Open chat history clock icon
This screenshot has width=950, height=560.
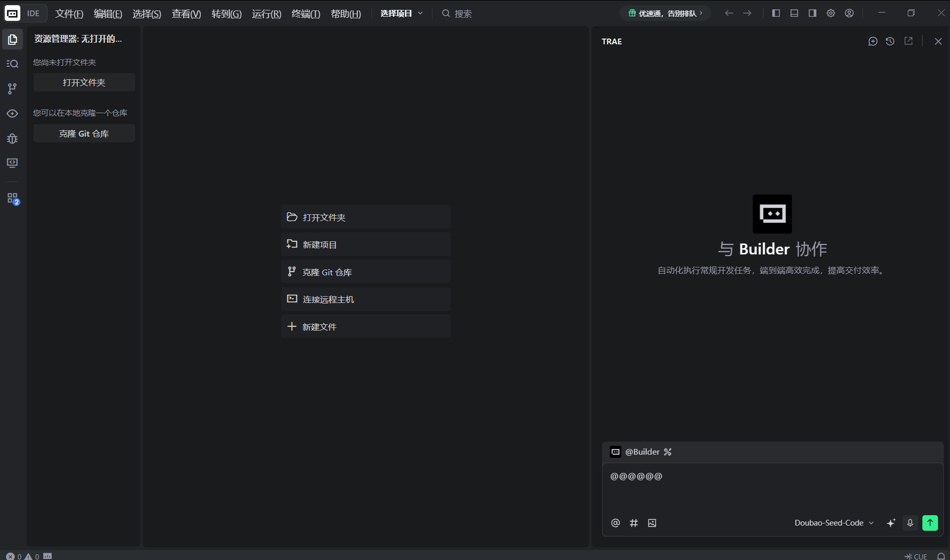(x=890, y=41)
